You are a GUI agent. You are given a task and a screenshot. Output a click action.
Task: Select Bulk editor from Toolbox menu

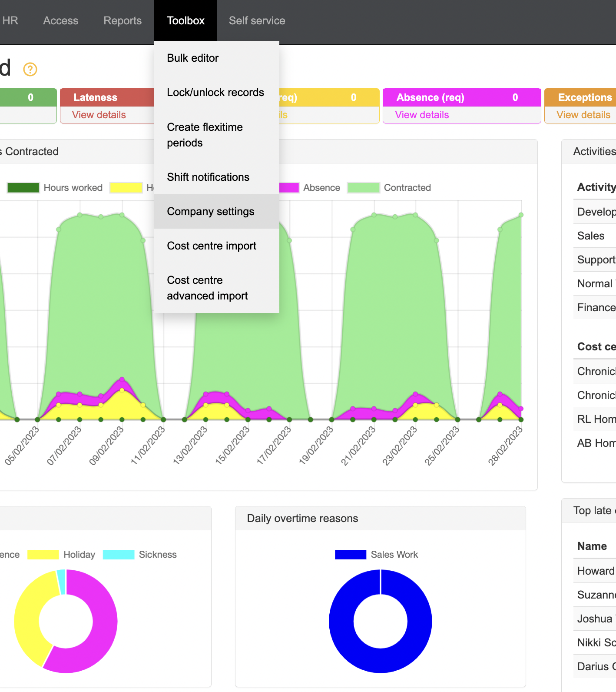coord(217,58)
